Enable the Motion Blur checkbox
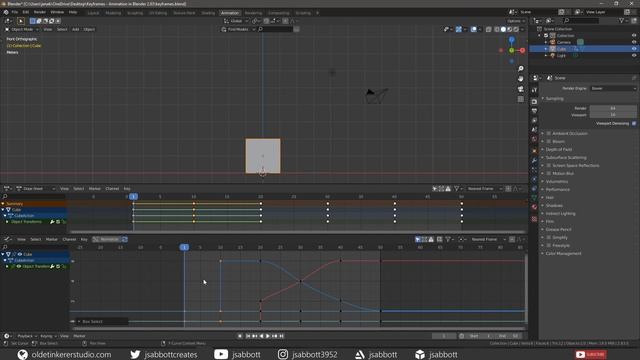 (549, 173)
